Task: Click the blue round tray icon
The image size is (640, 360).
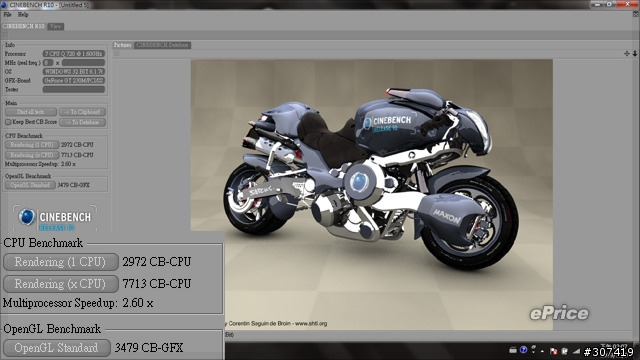Action: click(523, 350)
